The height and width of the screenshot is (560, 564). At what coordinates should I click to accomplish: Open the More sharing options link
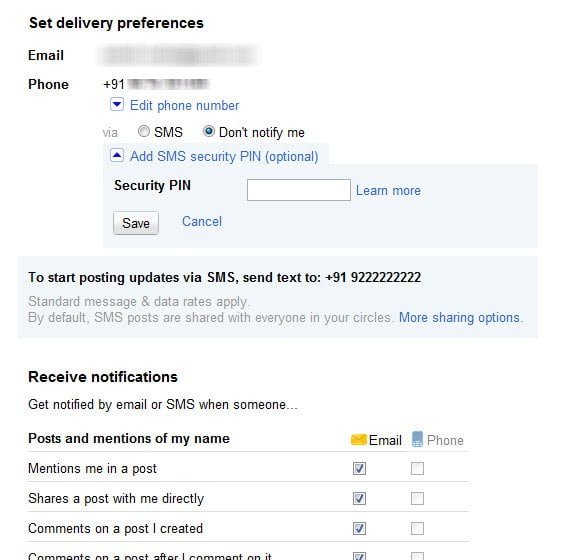coord(460,318)
